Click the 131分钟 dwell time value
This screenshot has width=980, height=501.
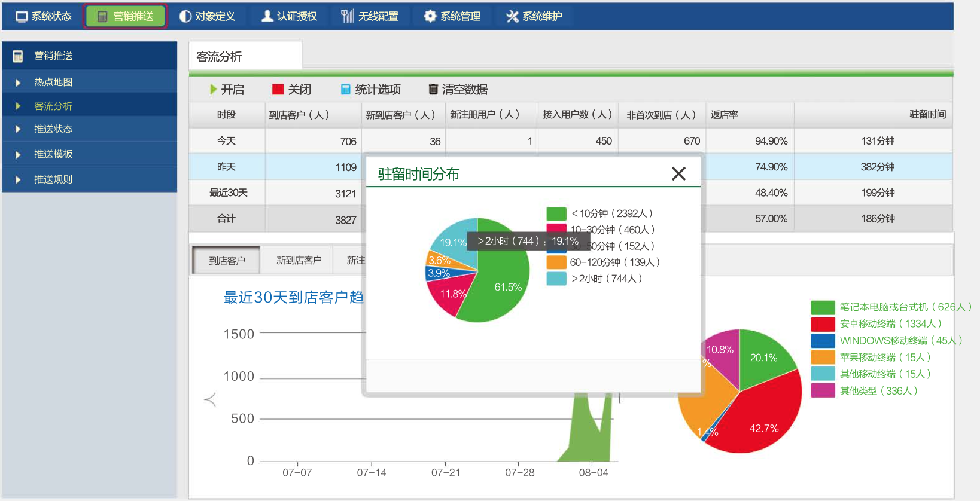click(x=878, y=141)
